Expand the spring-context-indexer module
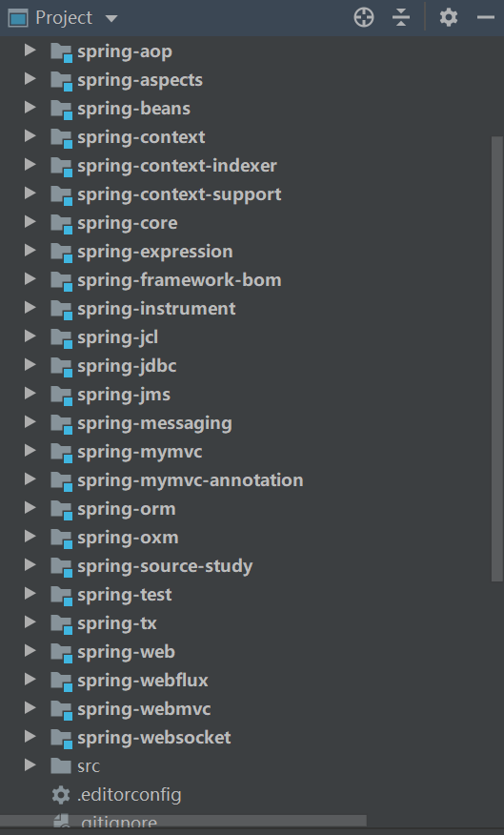The image size is (504, 835). coord(30,165)
